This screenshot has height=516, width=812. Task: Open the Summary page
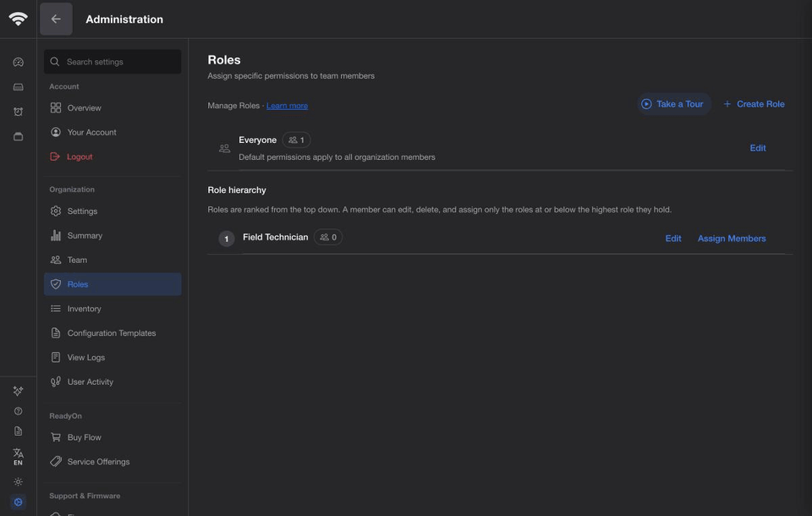[x=112, y=235]
